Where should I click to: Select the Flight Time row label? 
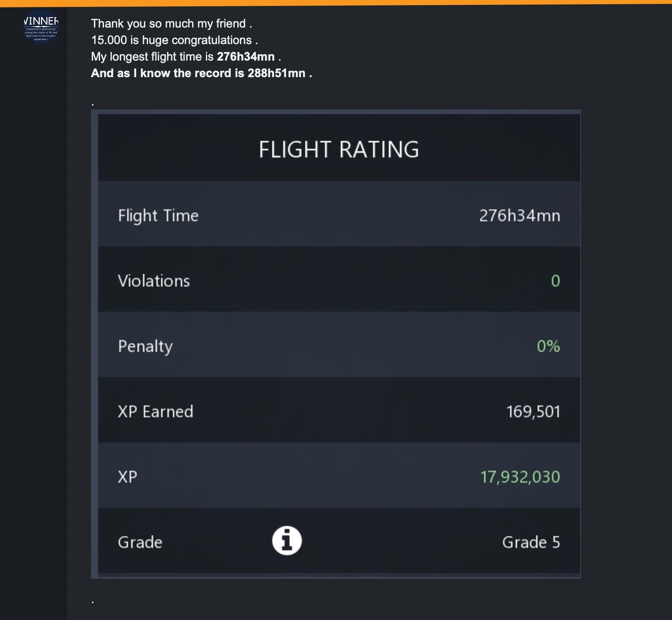[x=158, y=216]
